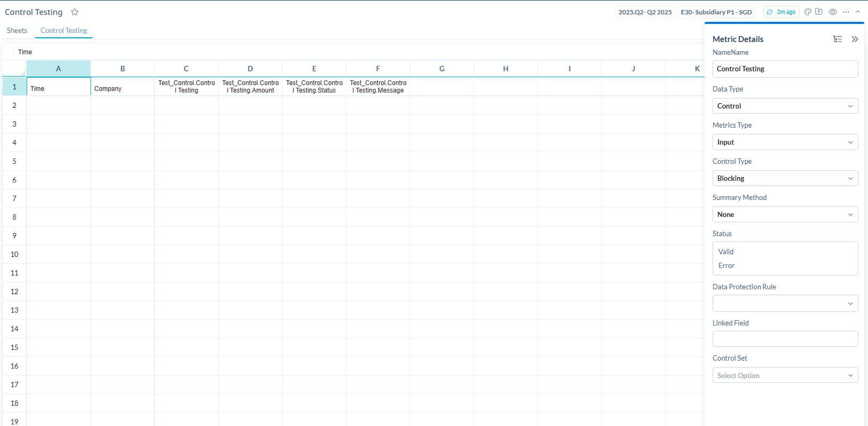Switch to the Sheets tab
868x426 pixels.
point(17,31)
